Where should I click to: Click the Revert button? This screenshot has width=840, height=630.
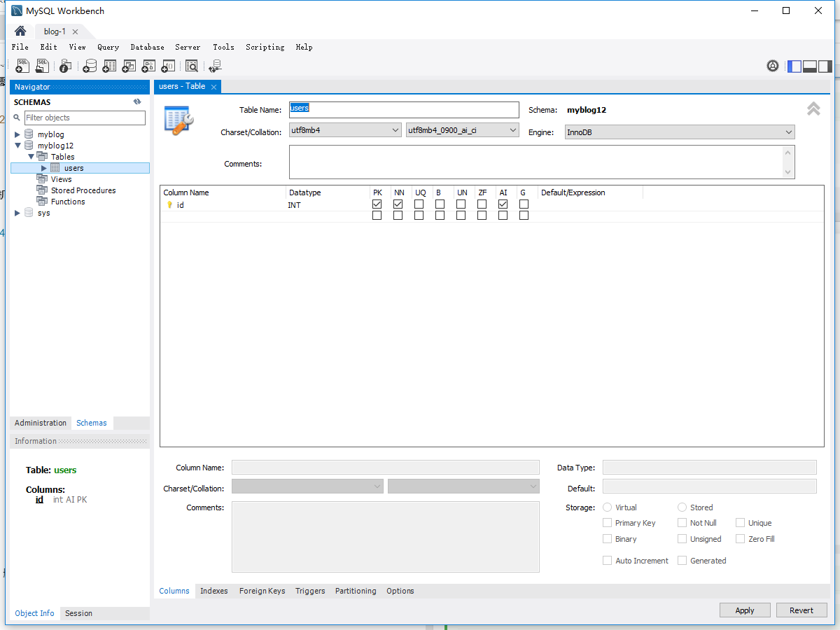(x=801, y=610)
